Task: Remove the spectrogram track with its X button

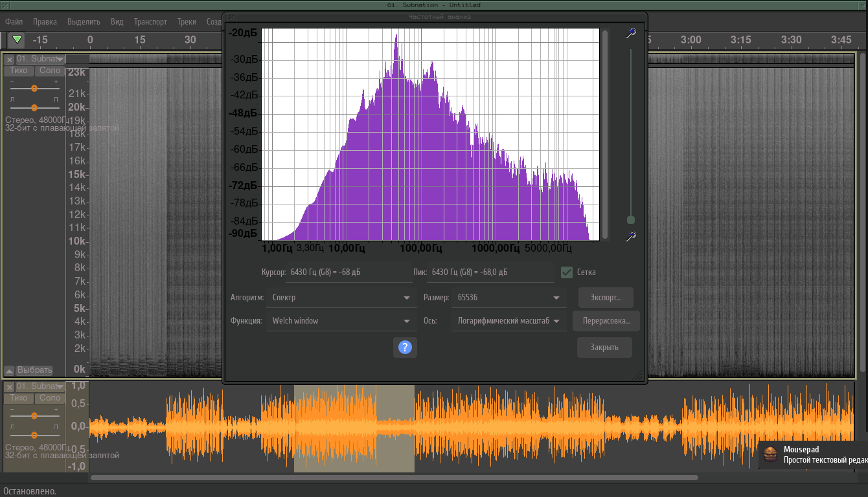Action: coord(10,59)
